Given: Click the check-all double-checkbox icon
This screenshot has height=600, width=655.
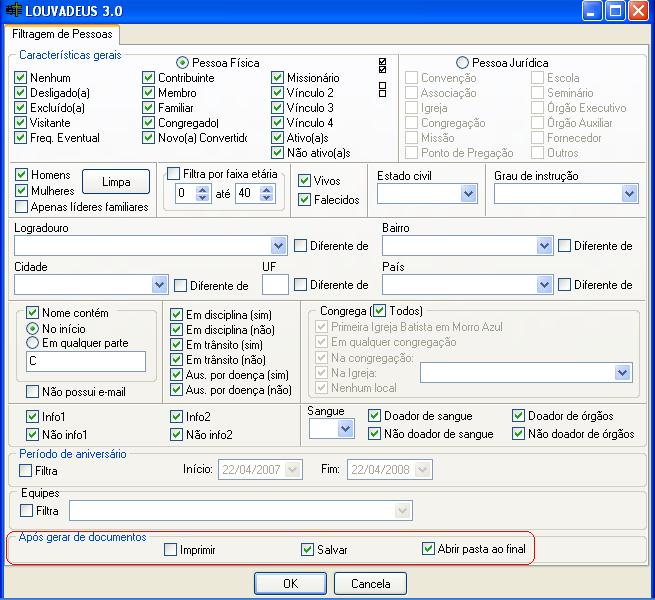Looking at the screenshot, I should click(382, 66).
